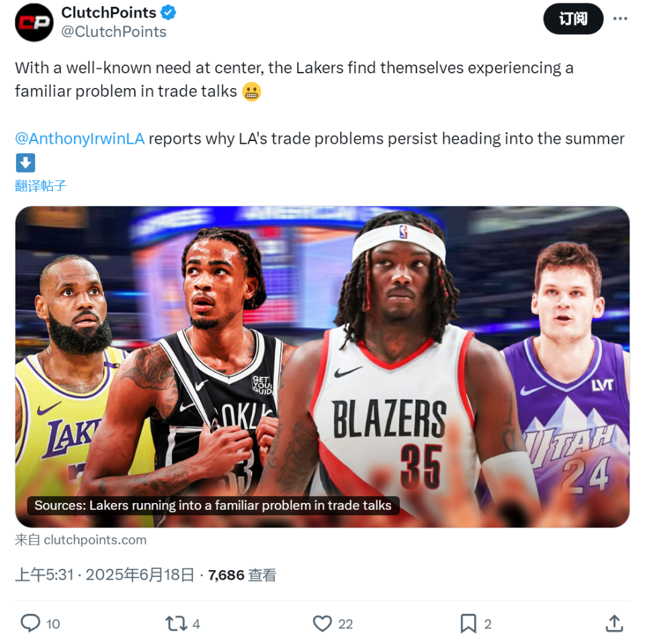This screenshot has width=645, height=644.
Task: Click the blue verified badge
Action: (x=168, y=12)
